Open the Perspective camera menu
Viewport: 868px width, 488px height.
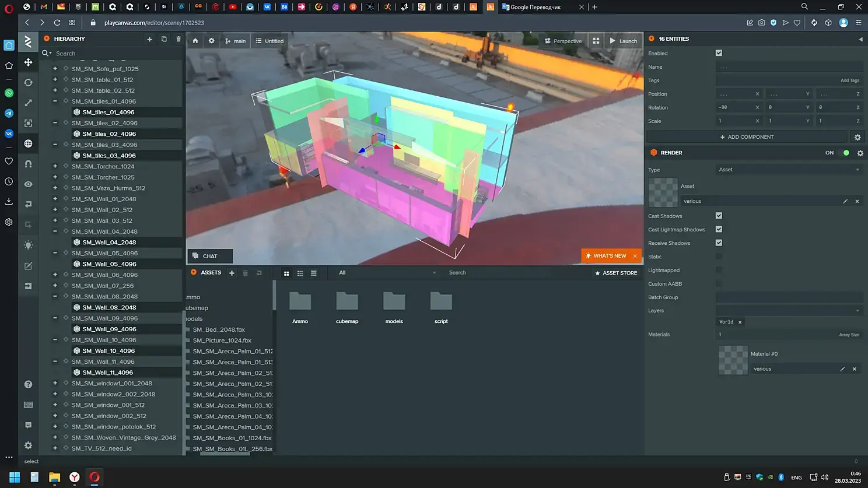click(563, 41)
